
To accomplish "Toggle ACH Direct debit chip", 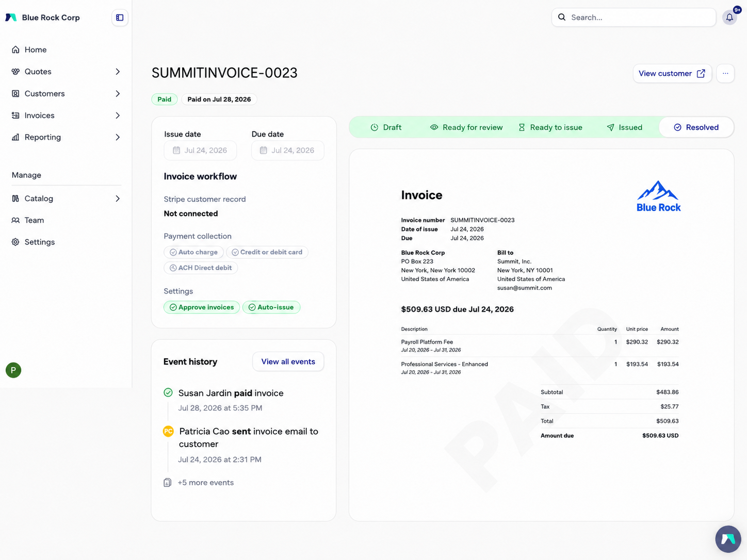I will [x=201, y=268].
